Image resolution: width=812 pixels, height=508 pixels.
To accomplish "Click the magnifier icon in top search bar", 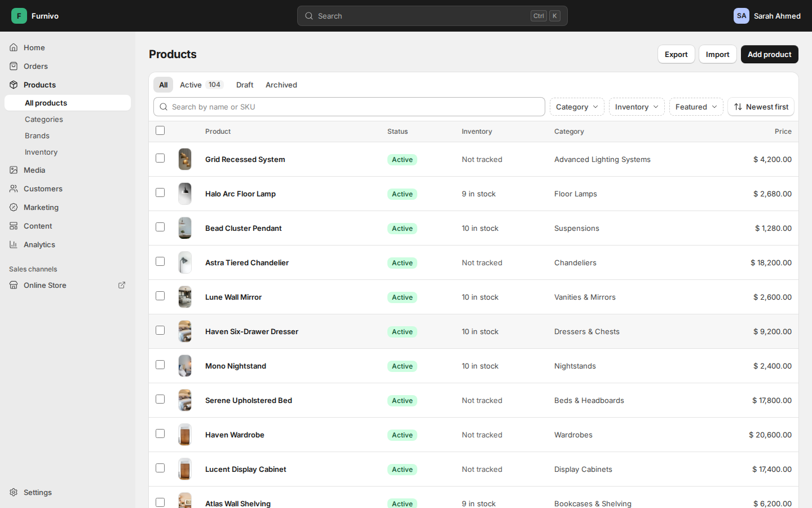I will coord(309,16).
